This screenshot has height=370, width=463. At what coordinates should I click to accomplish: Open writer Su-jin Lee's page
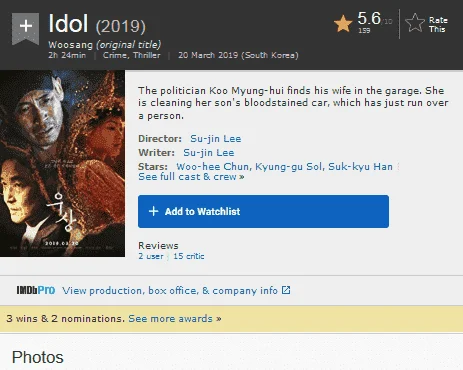point(209,153)
